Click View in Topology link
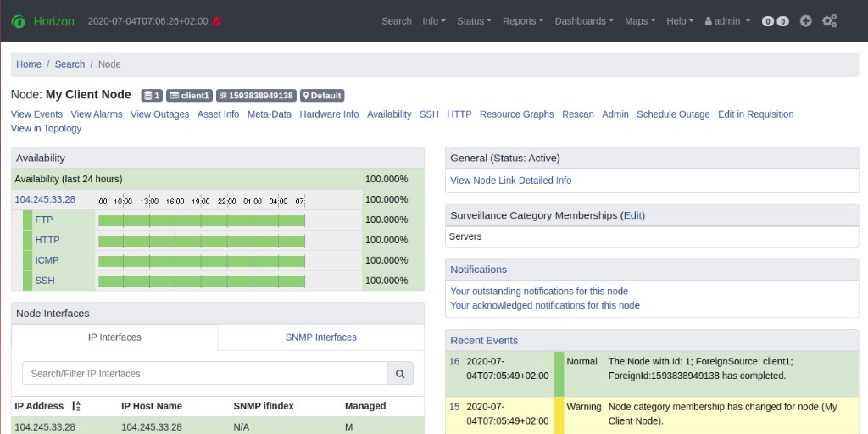The width and height of the screenshot is (868, 434). click(x=46, y=129)
